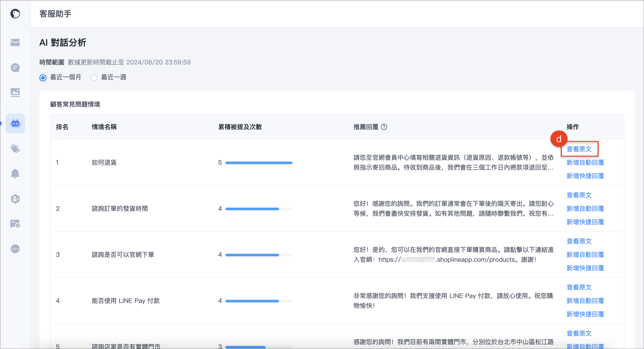The height and width of the screenshot is (349, 644).
Task: Click the 操作 column header
Action: point(572,127)
